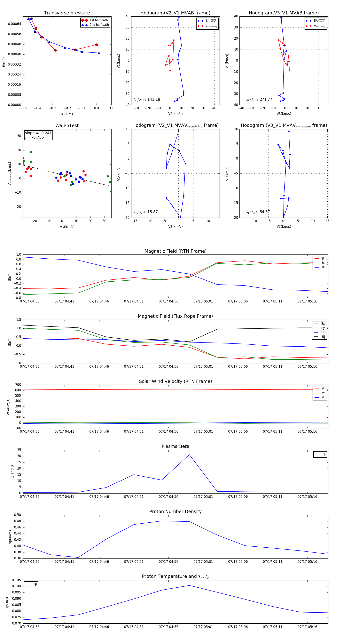Screen dimensions: 351x644
Task: Select the 'Vn' legend entry
Action: tap(320, 398)
